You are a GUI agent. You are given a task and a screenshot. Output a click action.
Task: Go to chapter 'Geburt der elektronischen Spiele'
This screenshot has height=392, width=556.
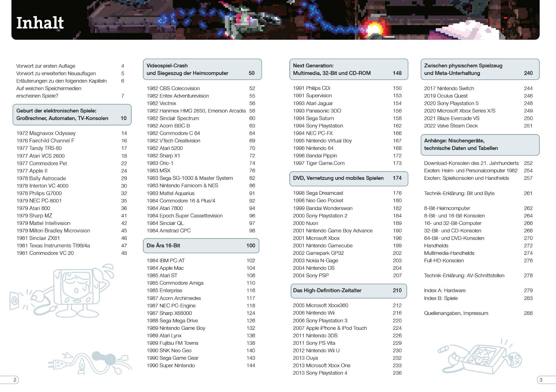pos(72,115)
